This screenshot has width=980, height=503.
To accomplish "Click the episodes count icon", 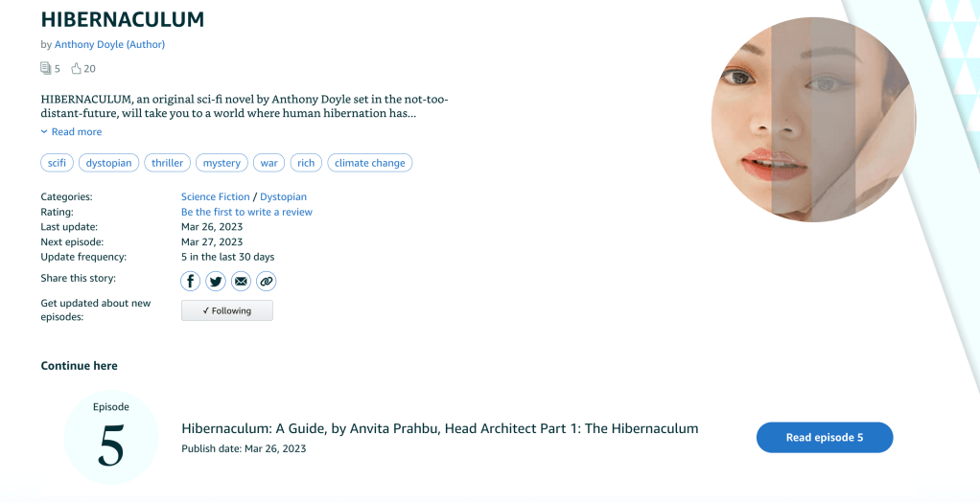I will 45,68.
